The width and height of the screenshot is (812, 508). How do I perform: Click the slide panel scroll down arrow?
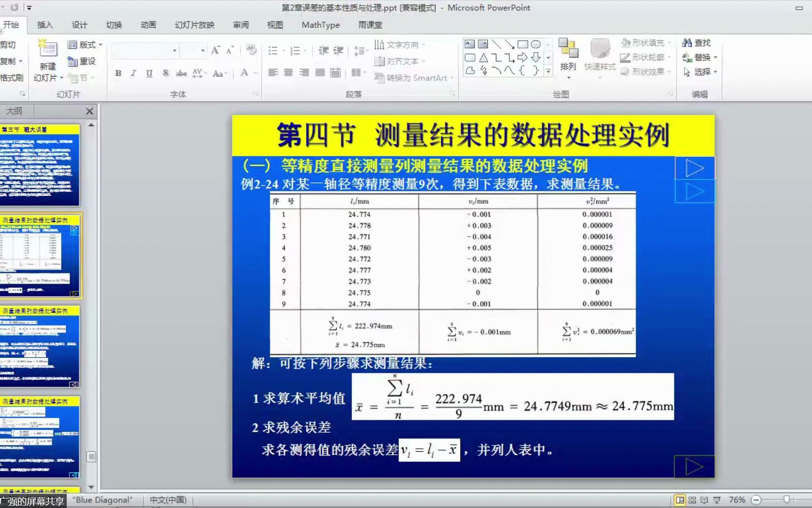point(91,487)
